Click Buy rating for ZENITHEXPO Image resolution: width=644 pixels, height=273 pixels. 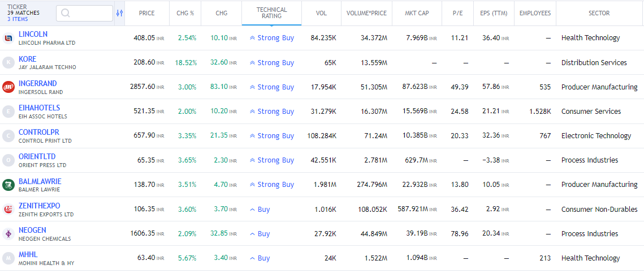click(x=260, y=209)
